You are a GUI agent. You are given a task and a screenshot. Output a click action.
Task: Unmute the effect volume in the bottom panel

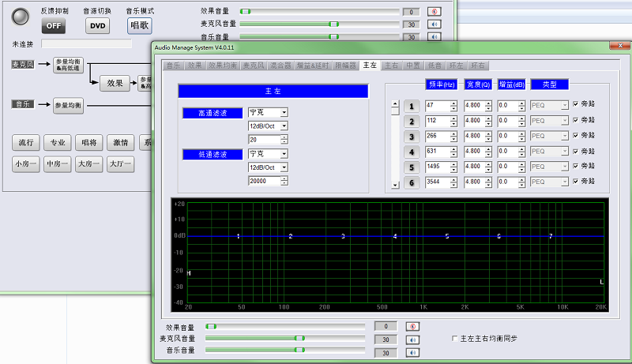[x=412, y=326]
